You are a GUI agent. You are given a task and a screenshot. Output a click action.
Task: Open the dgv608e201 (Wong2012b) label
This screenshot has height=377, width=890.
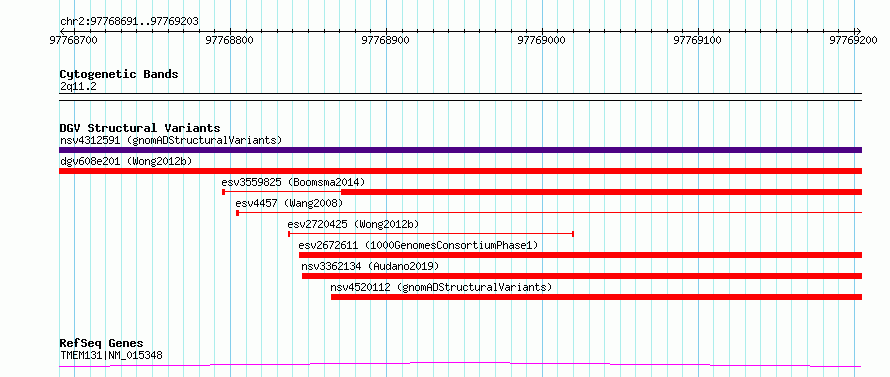126,161
